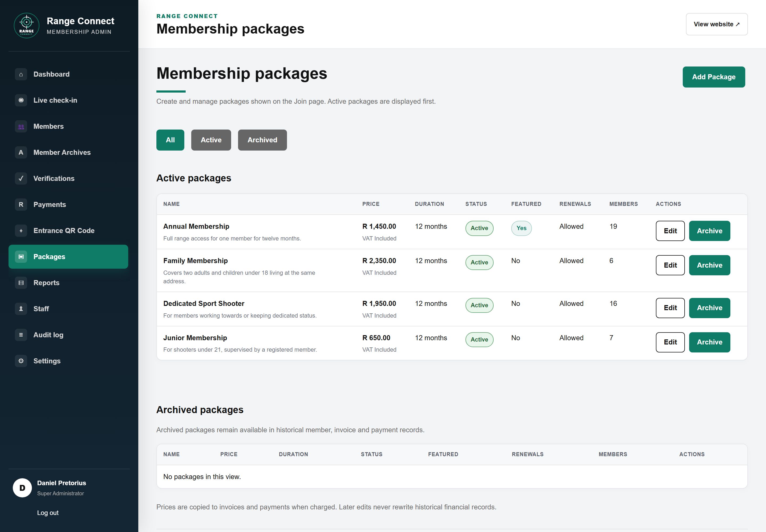
Task: Archive the Family Membership package
Action: point(709,265)
